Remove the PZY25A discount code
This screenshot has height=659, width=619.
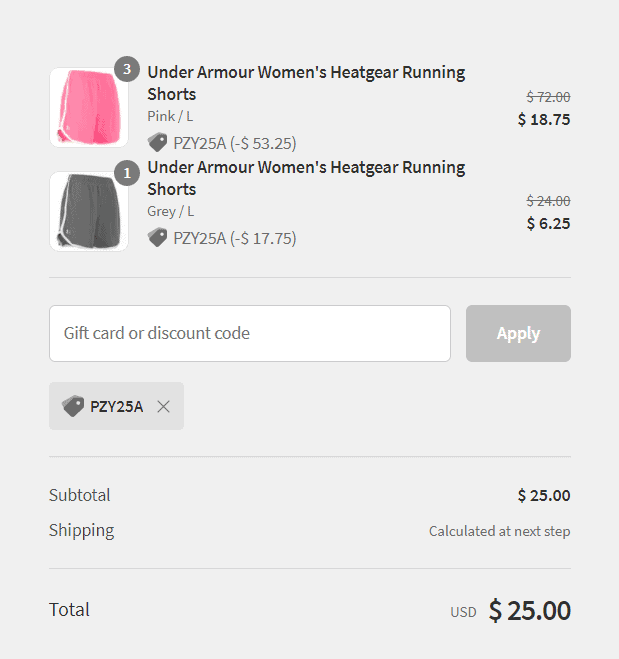(x=163, y=406)
